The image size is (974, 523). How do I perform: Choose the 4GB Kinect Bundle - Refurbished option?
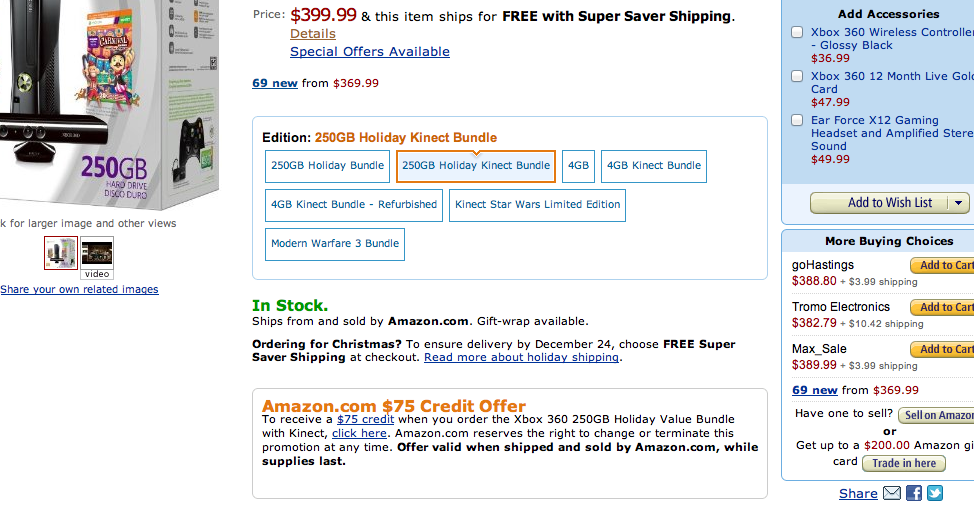(x=354, y=205)
